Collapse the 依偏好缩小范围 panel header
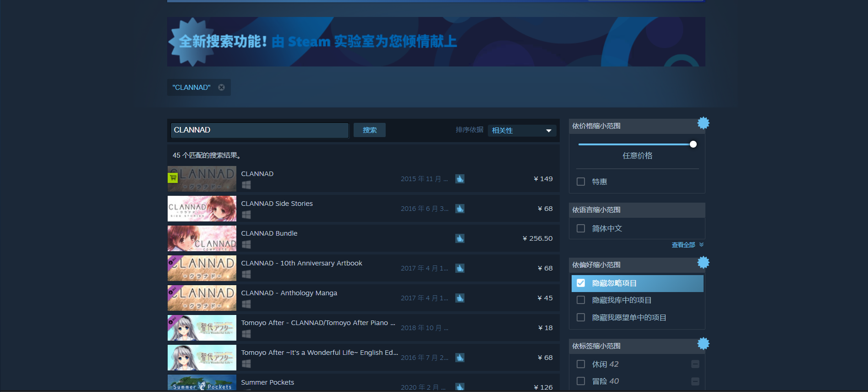868x392 pixels. 637,265
